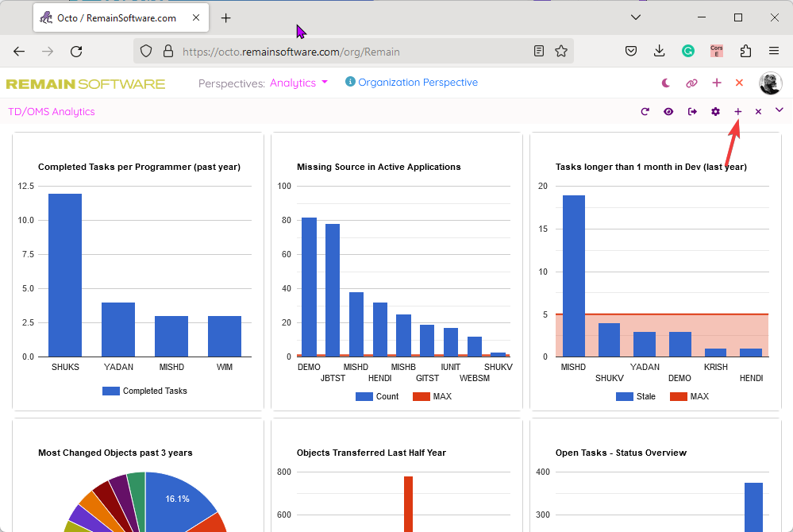793x532 pixels.
Task: Close TD/OMS Analytics with purple X
Action: 758,112
